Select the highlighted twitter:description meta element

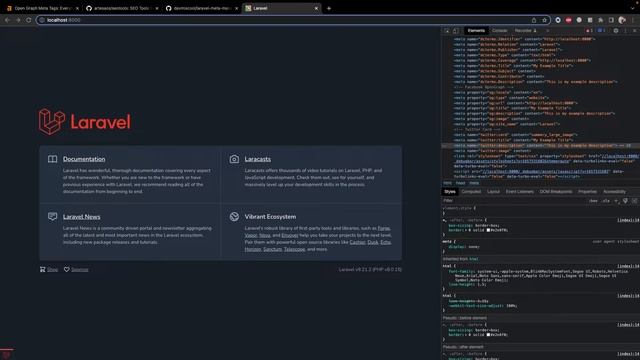[540, 145]
